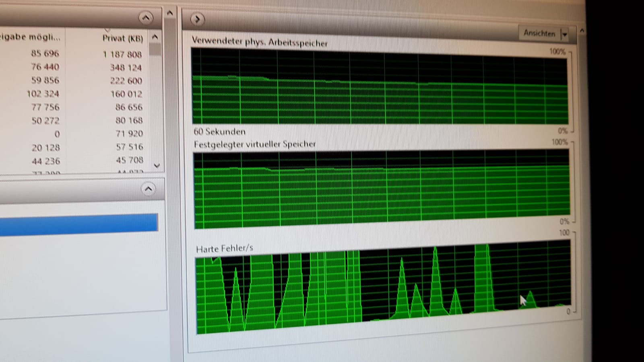644x362 pixels.
Task: Collapse the processes section with the round chevron
Action: tap(146, 18)
